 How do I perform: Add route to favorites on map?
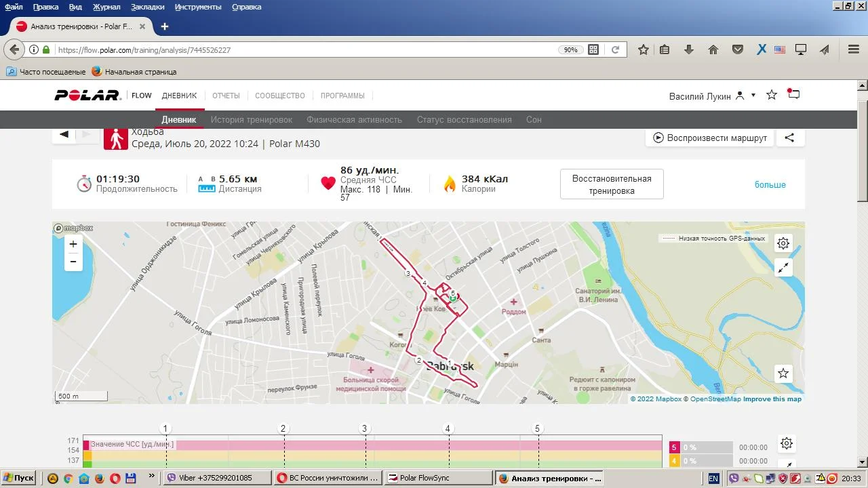(783, 373)
